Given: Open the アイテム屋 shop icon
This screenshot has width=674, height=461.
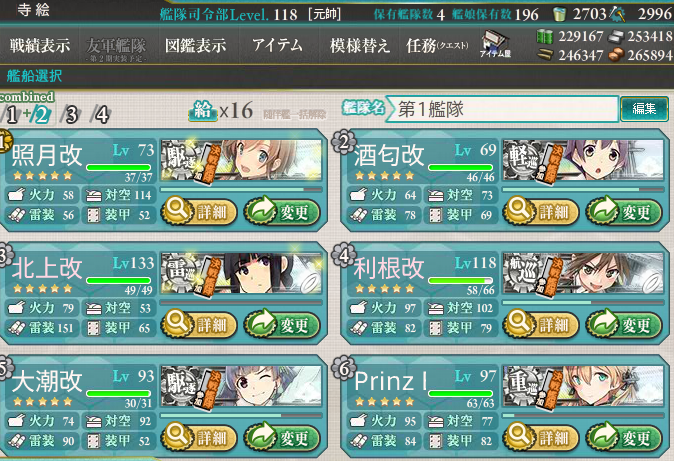Looking at the screenshot, I should 496,43.
